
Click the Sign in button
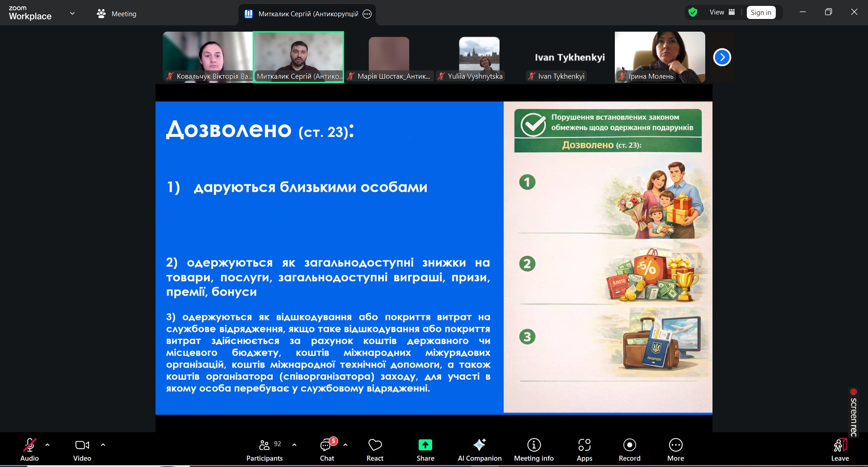tap(761, 13)
